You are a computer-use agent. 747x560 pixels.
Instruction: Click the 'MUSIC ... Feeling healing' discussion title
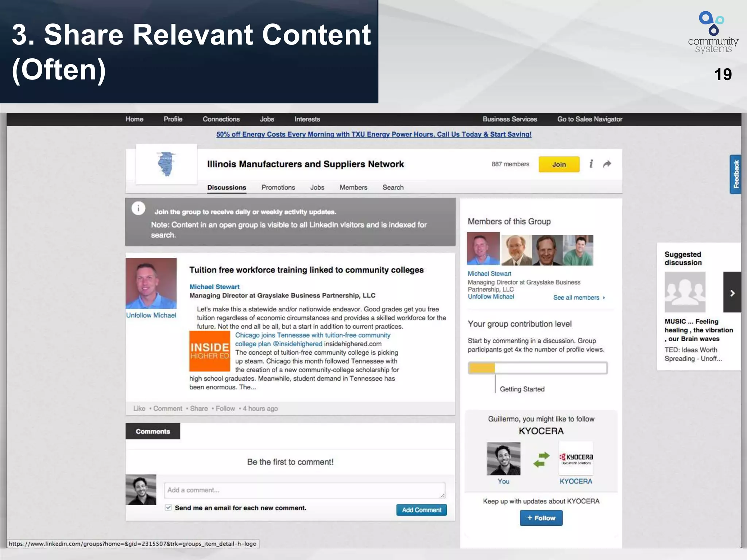(x=698, y=330)
